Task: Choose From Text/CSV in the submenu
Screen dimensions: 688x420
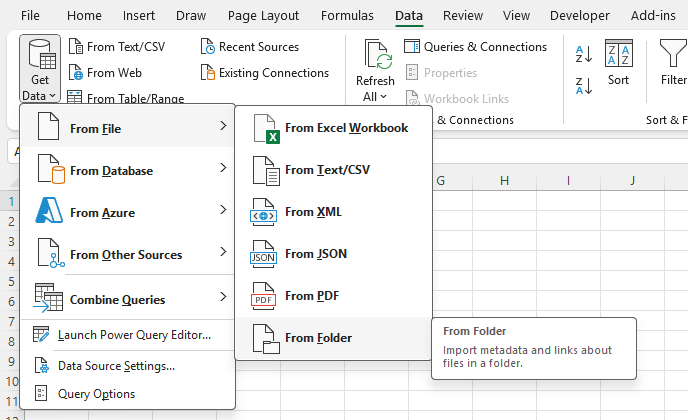Action: tap(333, 170)
